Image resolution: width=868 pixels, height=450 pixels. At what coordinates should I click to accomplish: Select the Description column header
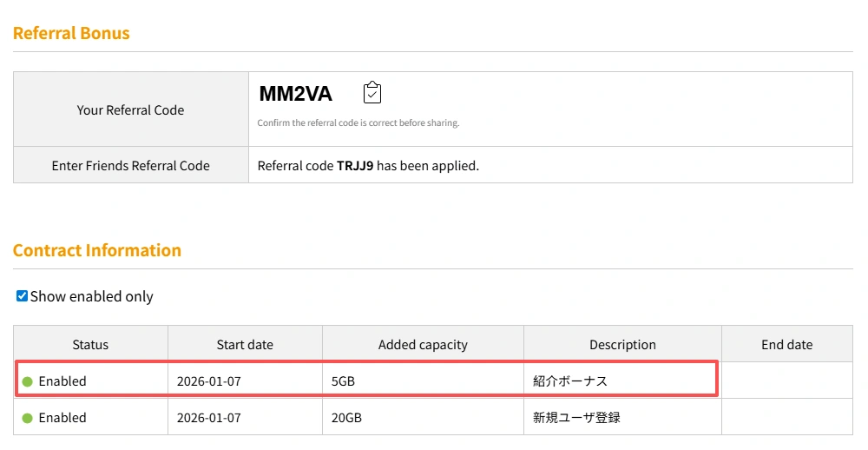click(x=622, y=345)
